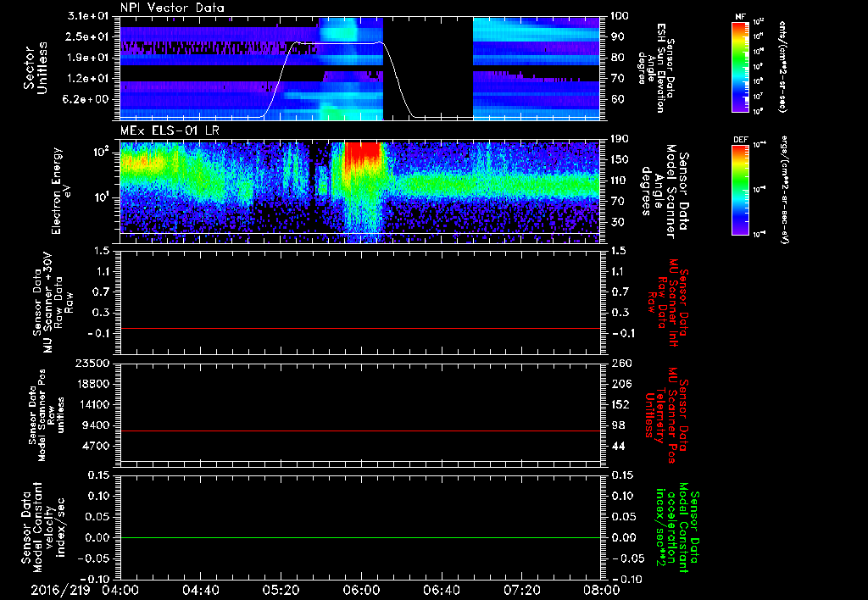The image size is (868, 600).
Task: Click the red line in Scanner Pos panel
Action: (x=360, y=431)
